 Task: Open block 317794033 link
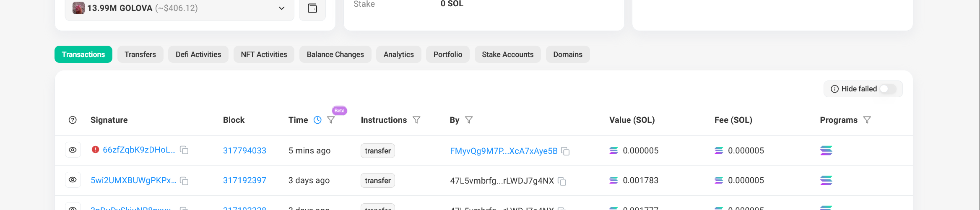tap(244, 150)
